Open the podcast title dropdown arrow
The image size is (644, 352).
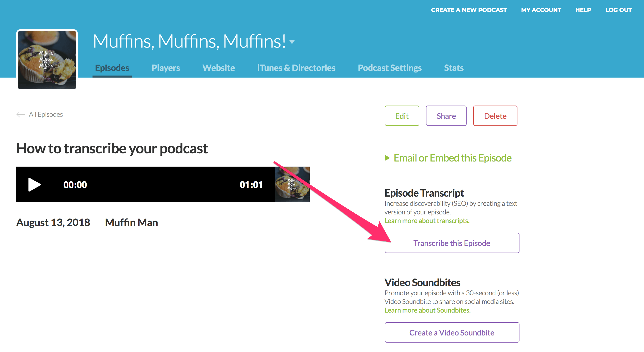tap(292, 42)
